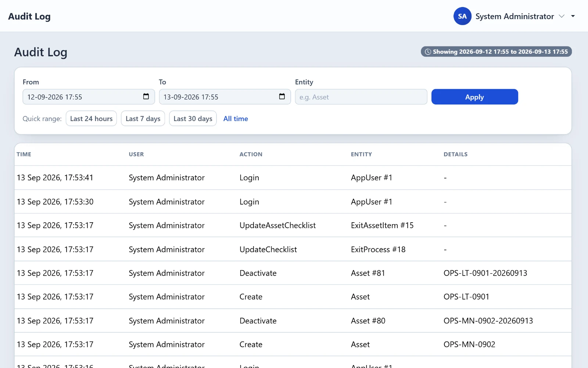Click AppUser #1 in the 17:53:41 row
The height and width of the screenshot is (368, 588).
372,178
